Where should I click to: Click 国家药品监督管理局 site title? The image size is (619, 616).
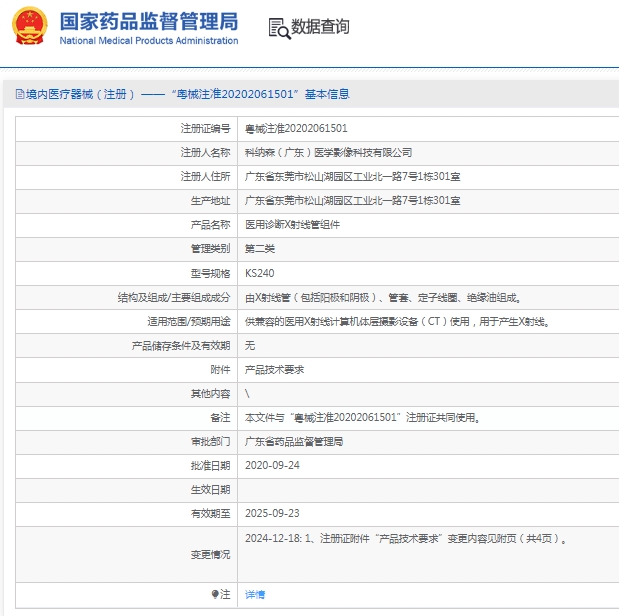click(x=149, y=21)
